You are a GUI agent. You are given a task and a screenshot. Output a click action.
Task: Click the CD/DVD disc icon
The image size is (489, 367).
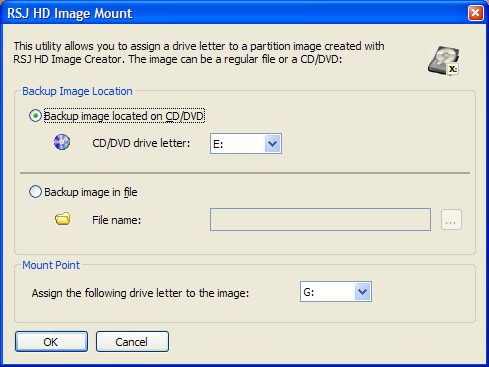click(x=62, y=142)
